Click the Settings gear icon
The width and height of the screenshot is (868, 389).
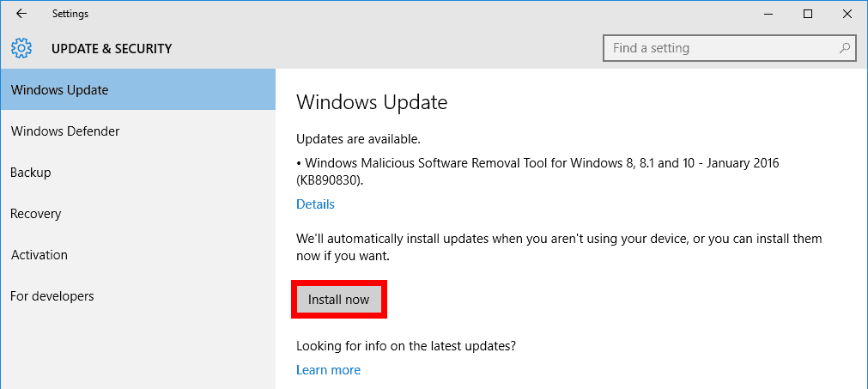click(x=21, y=48)
